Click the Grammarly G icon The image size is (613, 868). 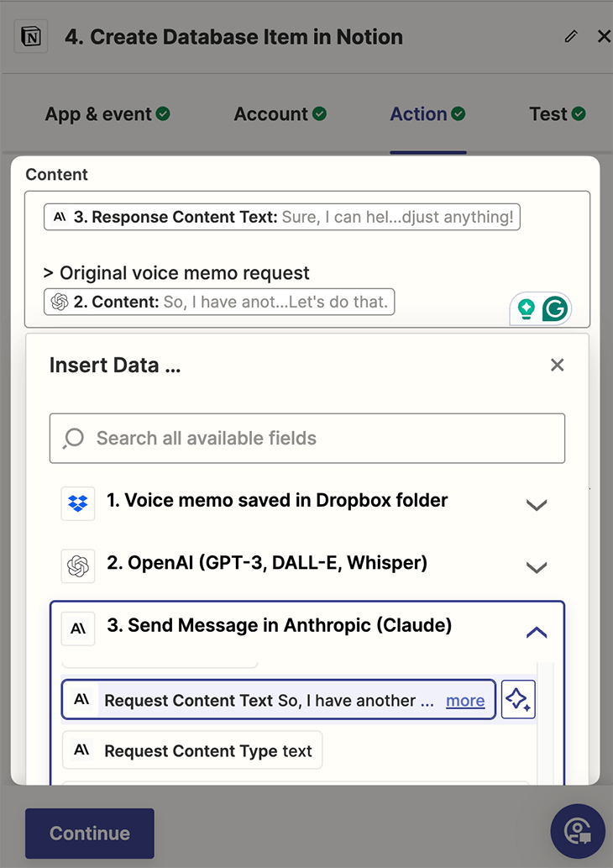555,309
